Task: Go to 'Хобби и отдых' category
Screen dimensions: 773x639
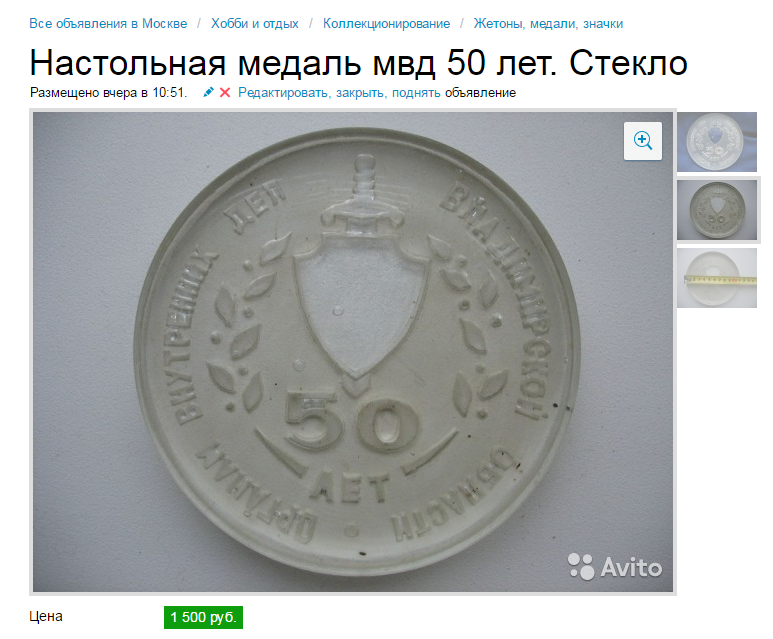Action: pyautogui.click(x=255, y=24)
